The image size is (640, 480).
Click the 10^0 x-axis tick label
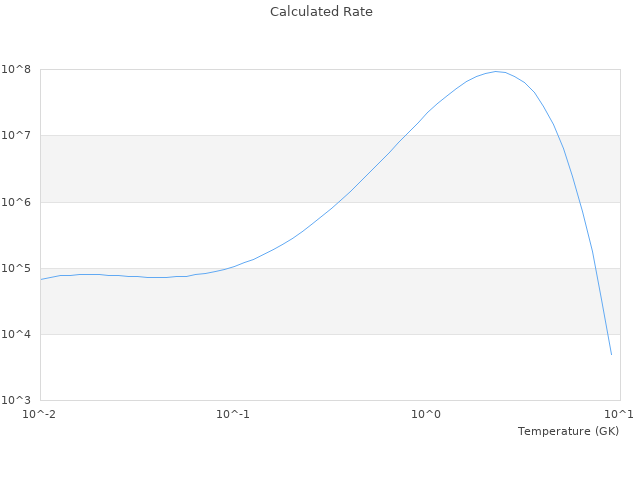(427, 414)
